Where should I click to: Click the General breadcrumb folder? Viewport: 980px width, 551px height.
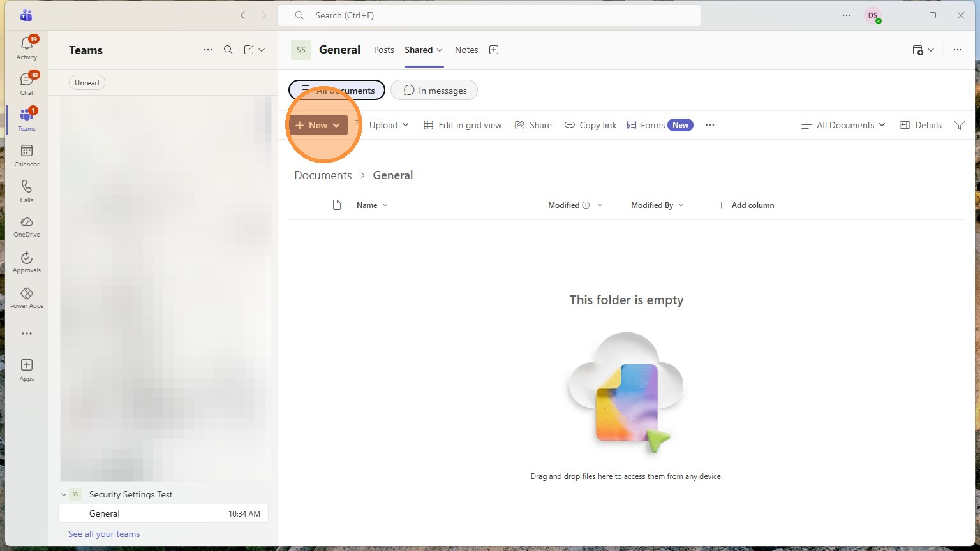(x=393, y=175)
